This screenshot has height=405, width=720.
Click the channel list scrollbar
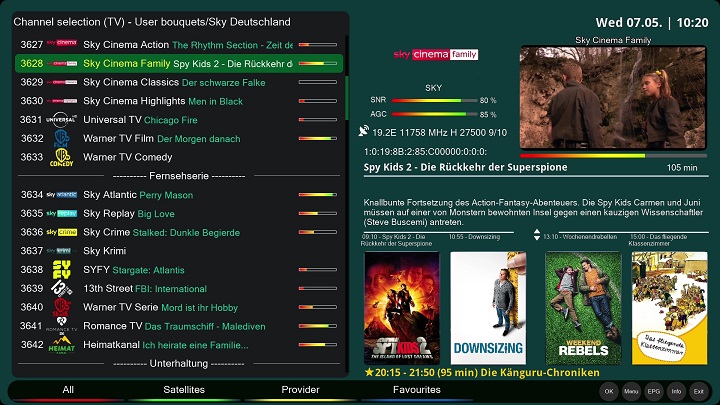tap(347, 98)
